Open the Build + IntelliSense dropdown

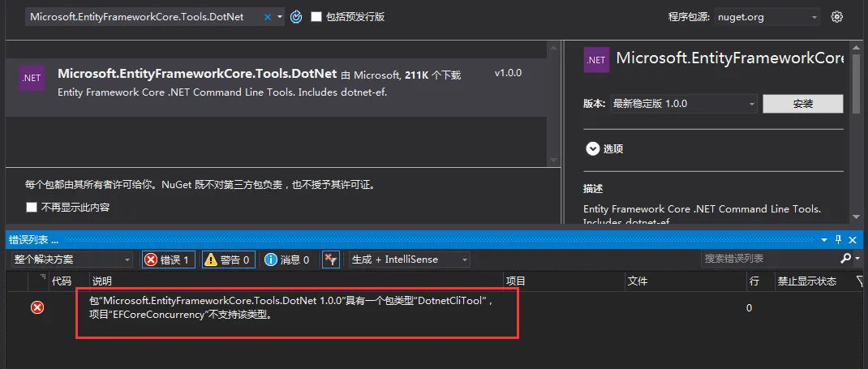click(x=410, y=260)
